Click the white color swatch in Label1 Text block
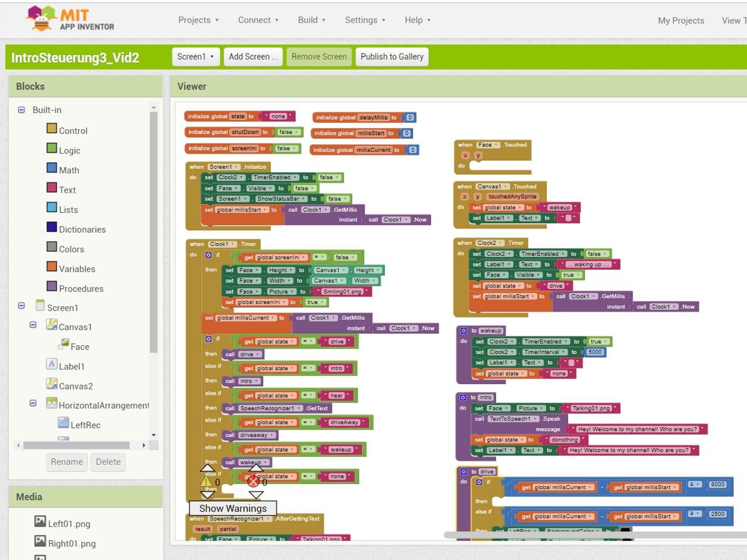Viewport: 747px width, 560px height. 568,218
